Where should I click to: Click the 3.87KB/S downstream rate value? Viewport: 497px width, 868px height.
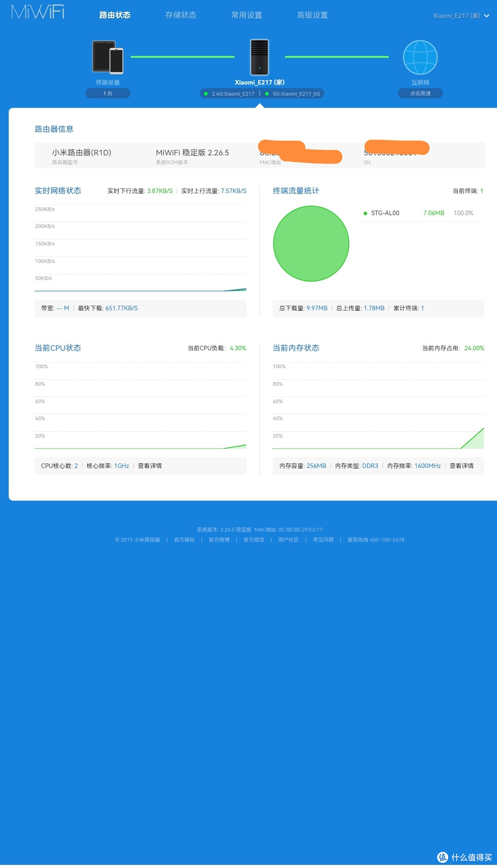click(x=160, y=191)
